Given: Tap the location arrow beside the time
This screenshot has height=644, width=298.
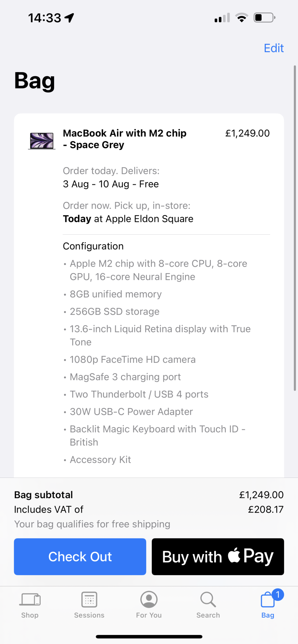Looking at the screenshot, I should coord(69,18).
